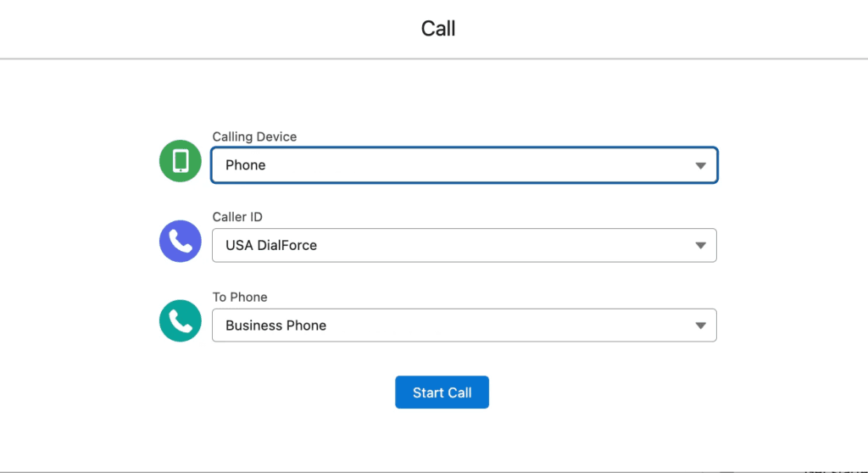Click the teal To Phone handset icon

click(x=181, y=321)
